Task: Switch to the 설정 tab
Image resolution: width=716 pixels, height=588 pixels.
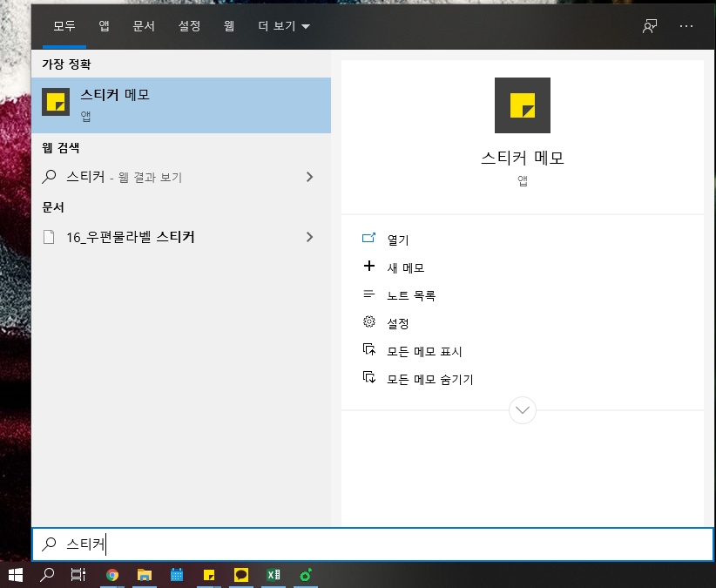Action: [x=189, y=26]
